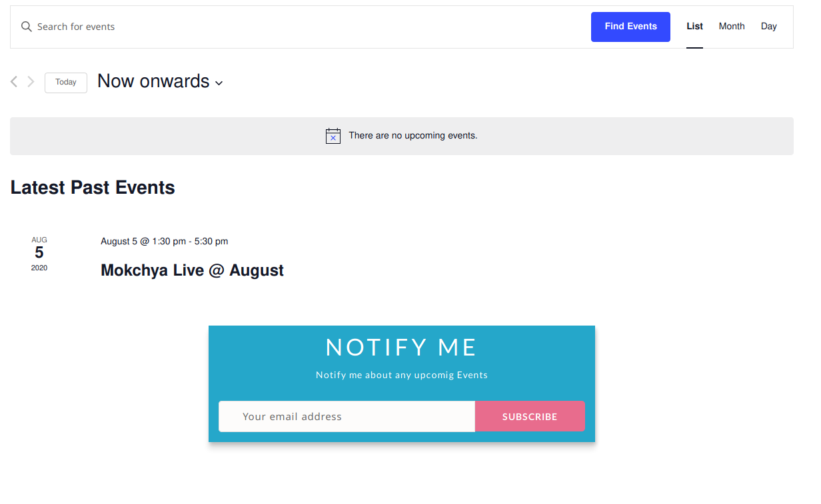The height and width of the screenshot is (504, 821).
Task: Switch to the List view tab
Action: click(694, 27)
